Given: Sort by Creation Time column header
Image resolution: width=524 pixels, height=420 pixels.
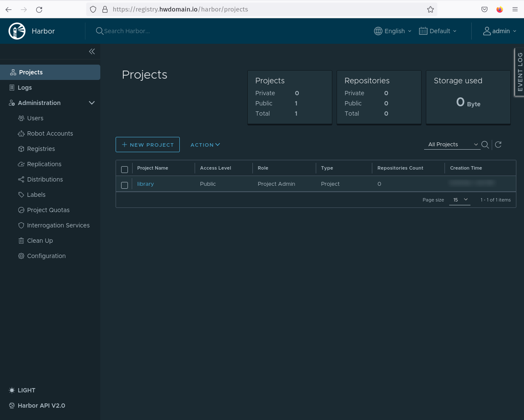Looking at the screenshot, I should coord(466,168).
